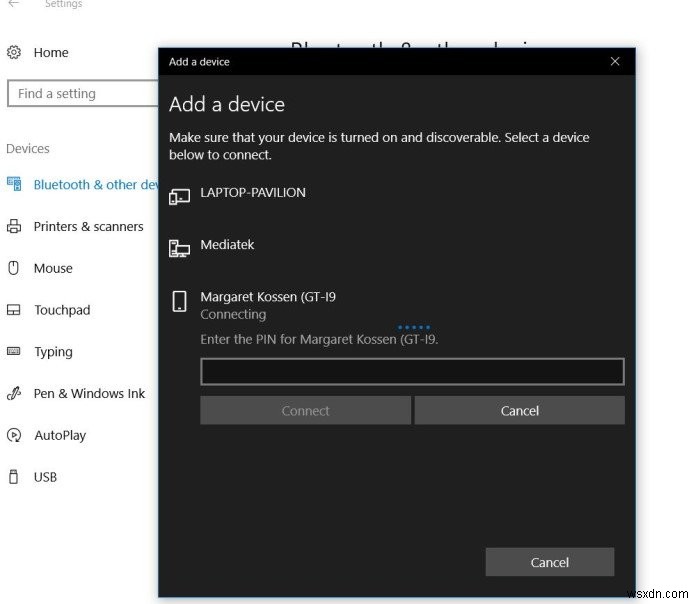Click the Typing keyboard icon
The image size is (700, 604).
pyautogui.click(x=14, y=351)
